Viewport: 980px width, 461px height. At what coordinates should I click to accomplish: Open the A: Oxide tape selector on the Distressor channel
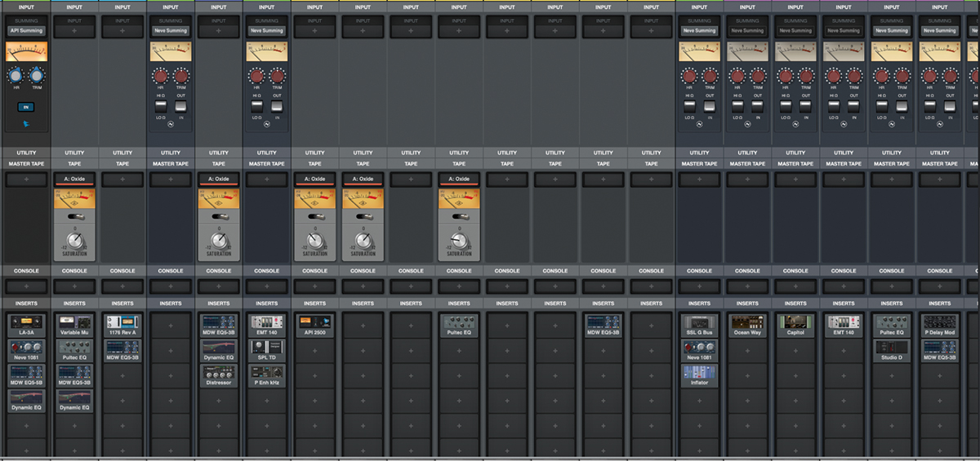click(x=219, y=179)
